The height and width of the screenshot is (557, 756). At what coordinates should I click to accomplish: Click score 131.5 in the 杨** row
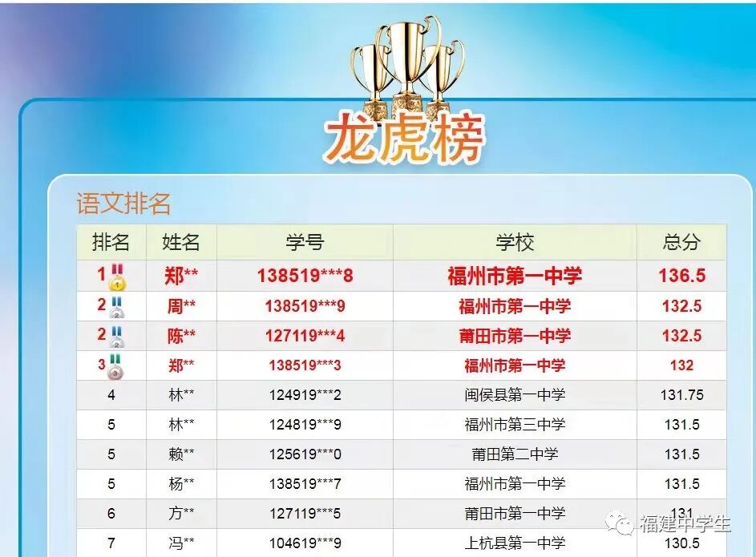681,484
